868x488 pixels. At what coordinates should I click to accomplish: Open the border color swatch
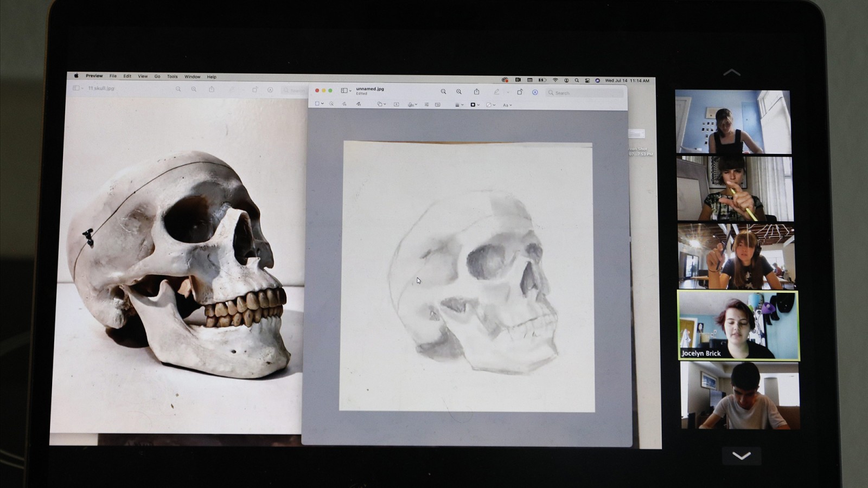[474, 105]
